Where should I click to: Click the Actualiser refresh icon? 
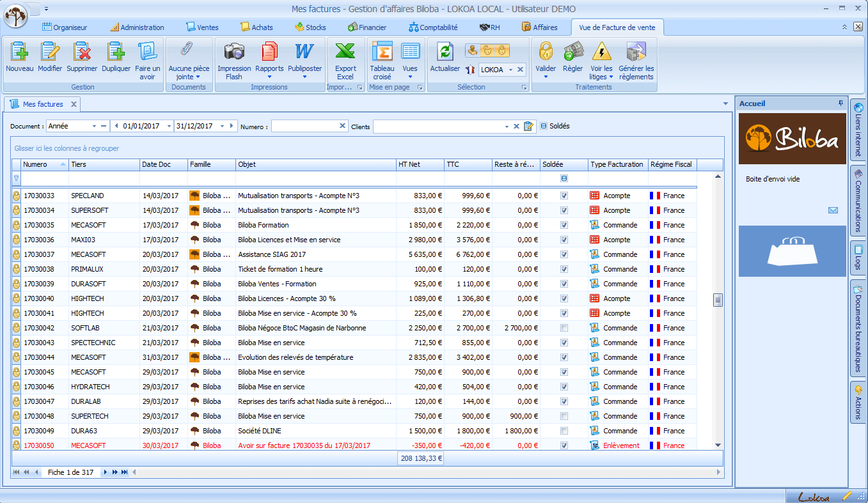click(445, 52)
